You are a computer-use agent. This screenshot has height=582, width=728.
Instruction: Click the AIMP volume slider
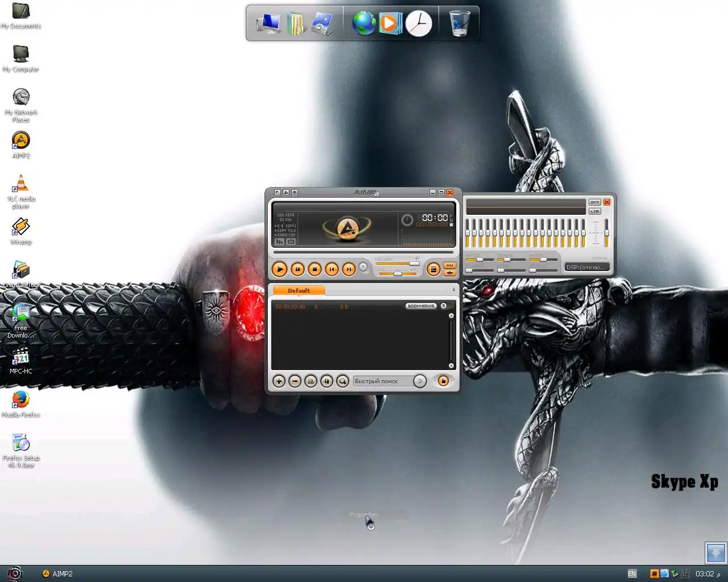point(397,264)
